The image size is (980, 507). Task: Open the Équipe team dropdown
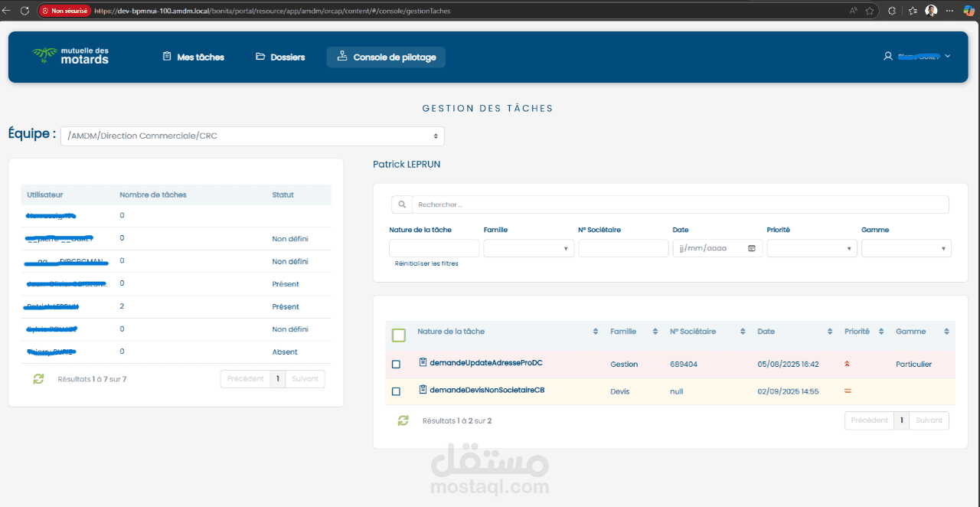tap(253, 136)
